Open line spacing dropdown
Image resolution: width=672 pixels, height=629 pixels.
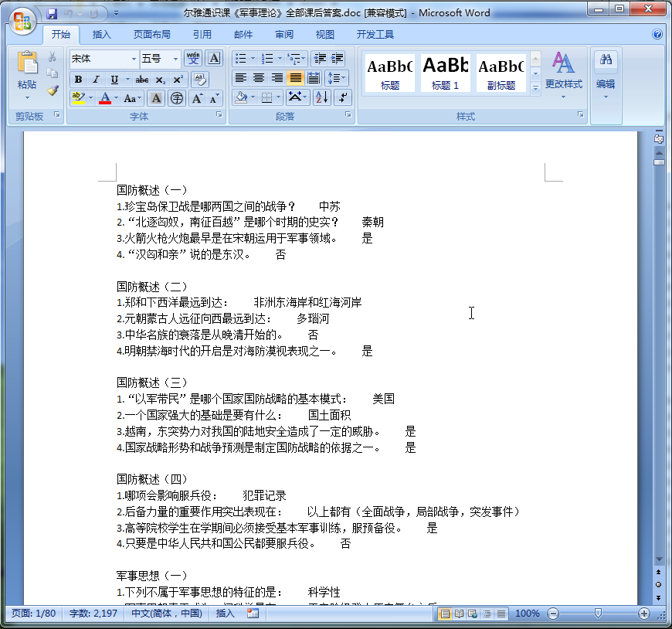click(x=337, y=78)
